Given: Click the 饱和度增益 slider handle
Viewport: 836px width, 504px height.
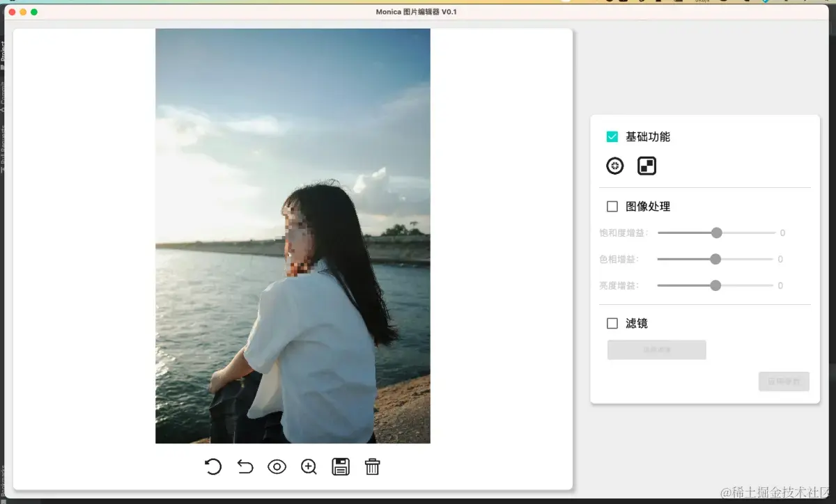Looking at the screenshot, I should [x=717, y=233].
